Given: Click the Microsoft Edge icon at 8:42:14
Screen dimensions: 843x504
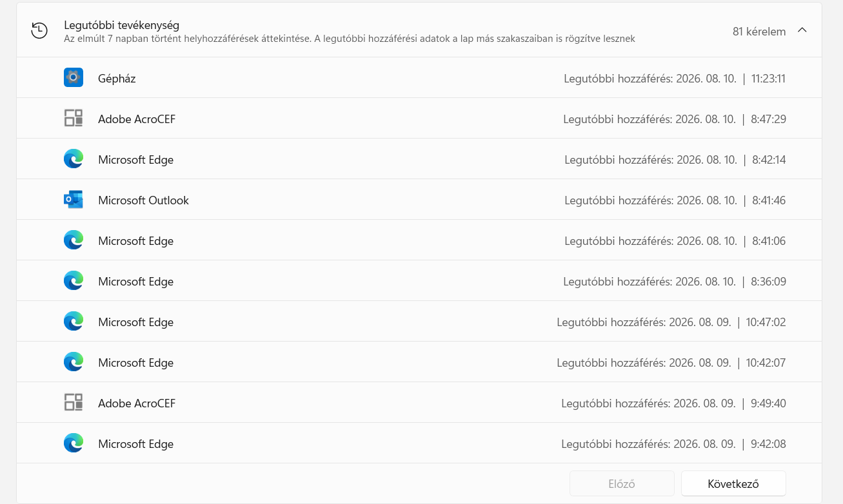Looking at the screenshot, I should click(x=74, y=159).
